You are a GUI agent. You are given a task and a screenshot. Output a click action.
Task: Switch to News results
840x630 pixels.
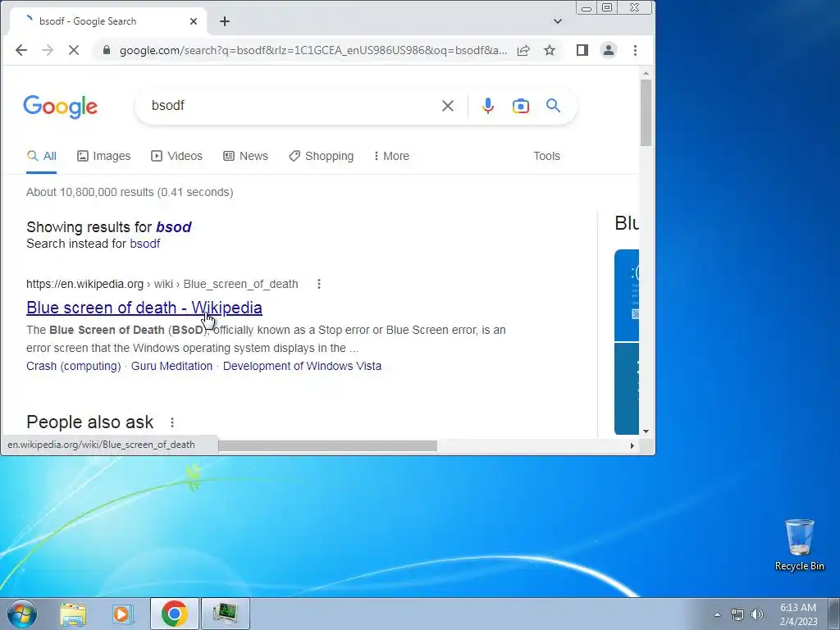click(246, 156)
